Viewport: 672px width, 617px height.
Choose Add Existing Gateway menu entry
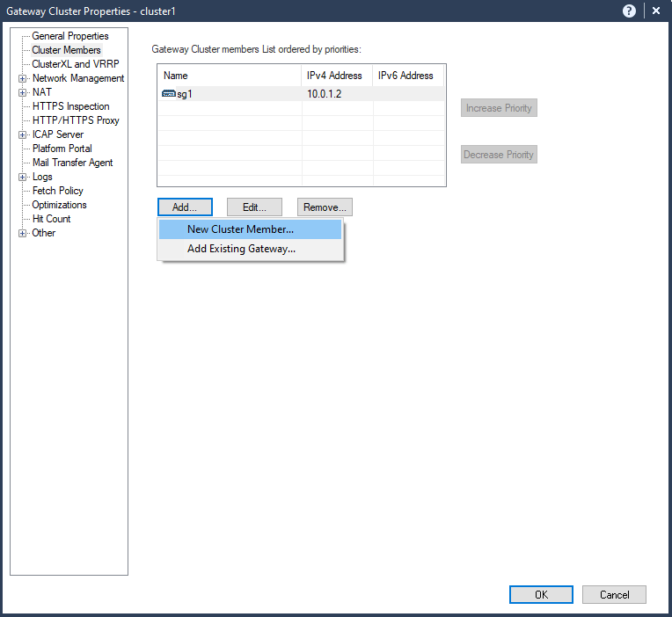point(251,249)
